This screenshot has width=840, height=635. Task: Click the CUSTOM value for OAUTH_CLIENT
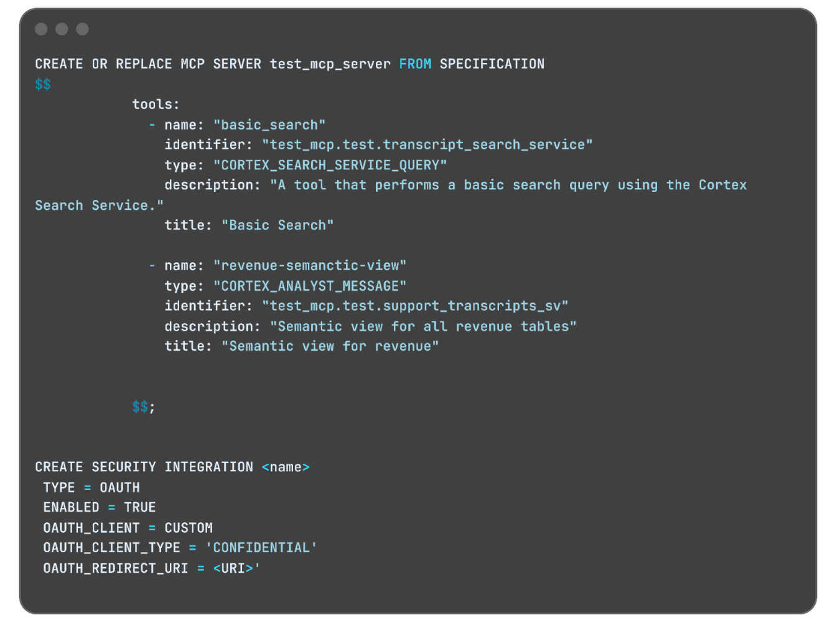pyautogui.click(x=189, y=529)
